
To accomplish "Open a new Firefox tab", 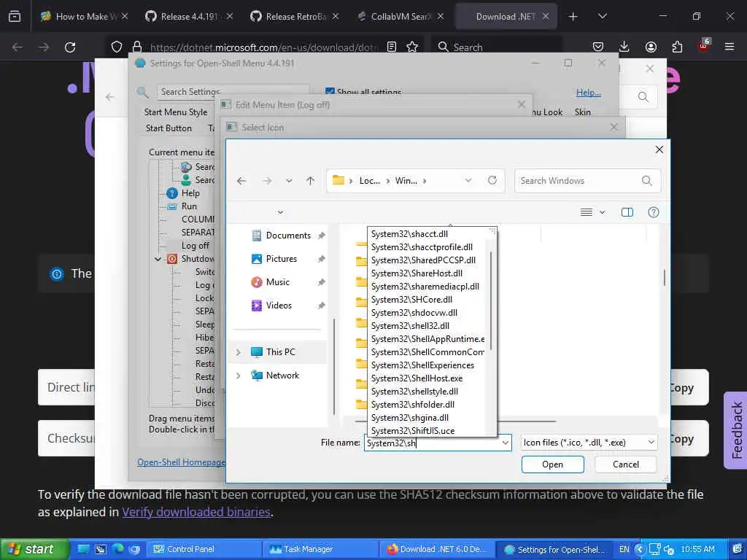I will pyautogui.click(x=573, y=17).
